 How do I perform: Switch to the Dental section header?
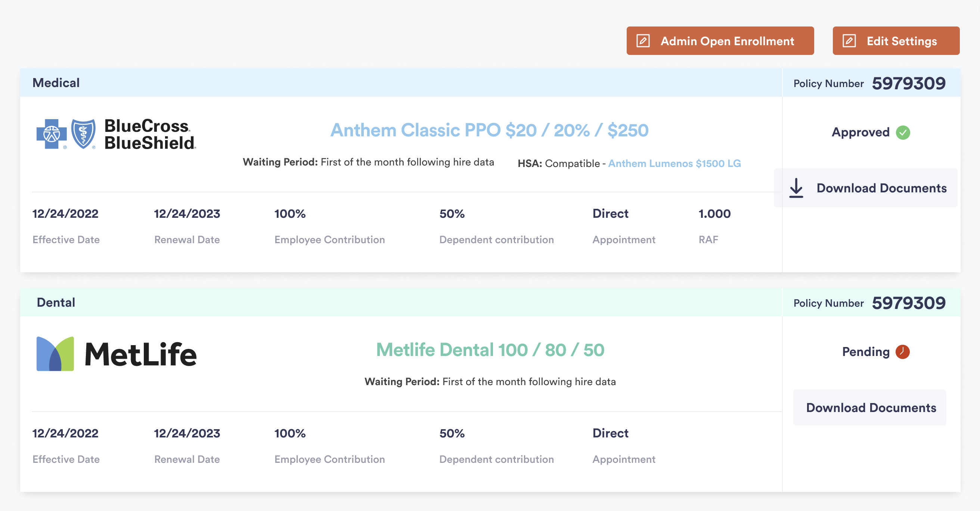[x=56, y=302]
